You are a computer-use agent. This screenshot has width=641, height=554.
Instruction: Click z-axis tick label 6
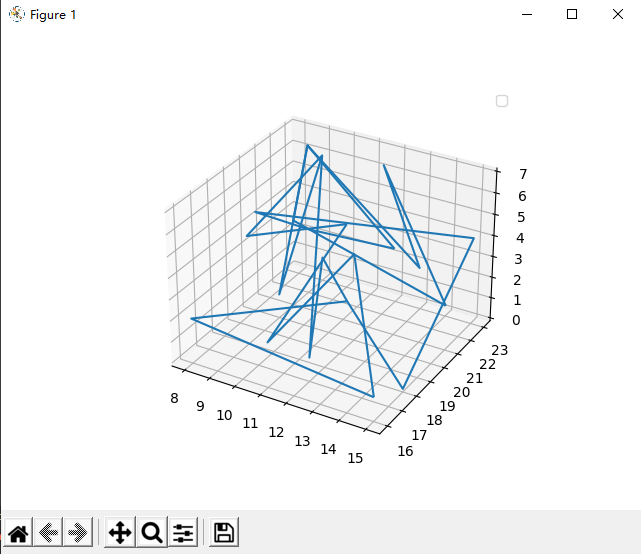click(x=522, y=196)
